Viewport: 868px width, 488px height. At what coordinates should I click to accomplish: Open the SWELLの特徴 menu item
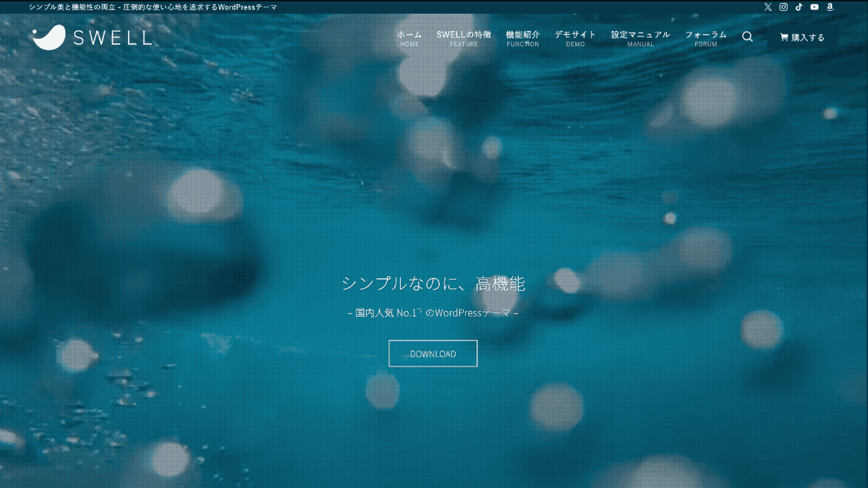tap(464, 37)
